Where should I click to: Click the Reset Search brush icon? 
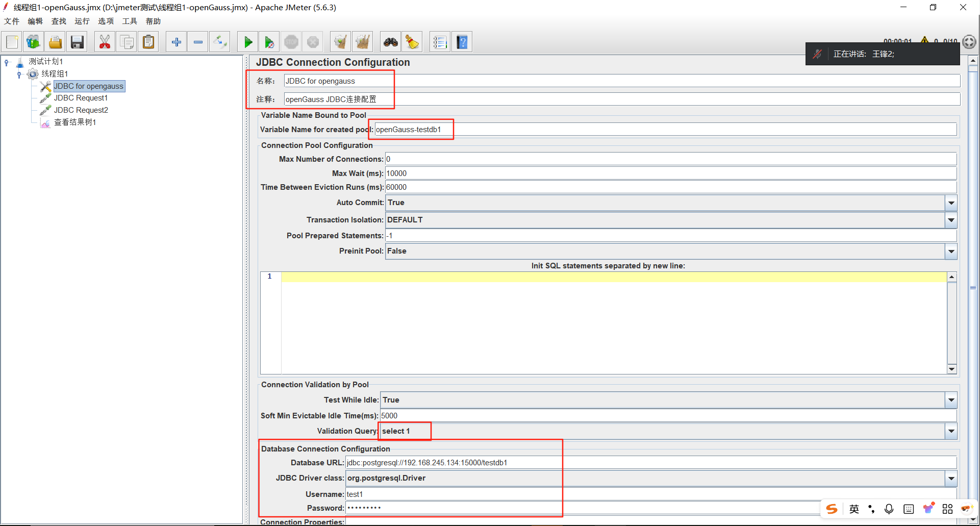pos(412,42)
